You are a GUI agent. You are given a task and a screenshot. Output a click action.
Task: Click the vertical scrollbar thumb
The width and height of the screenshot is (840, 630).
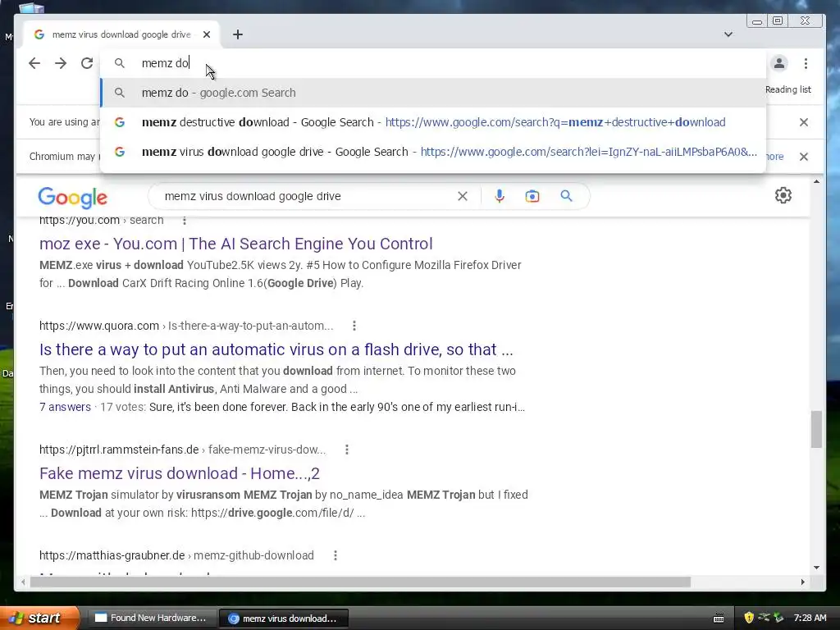[816, 429]
